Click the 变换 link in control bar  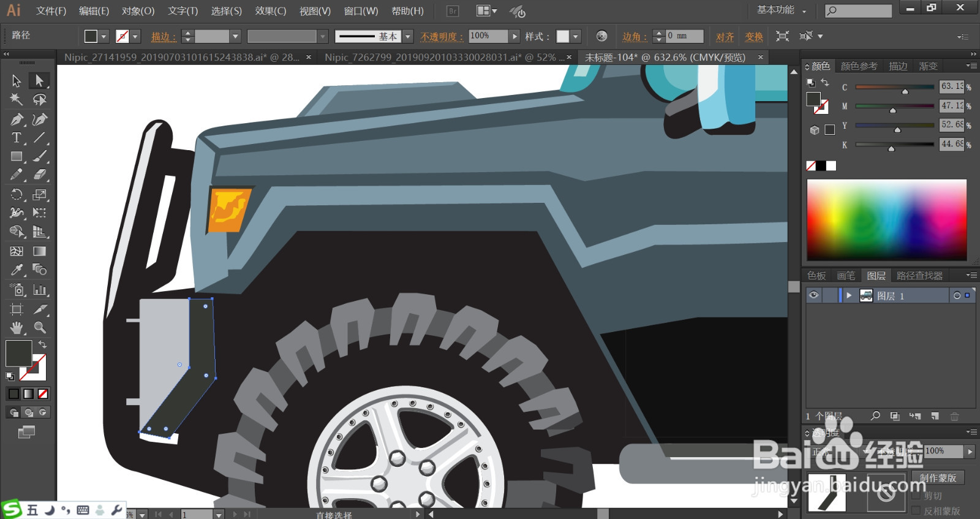754,37
